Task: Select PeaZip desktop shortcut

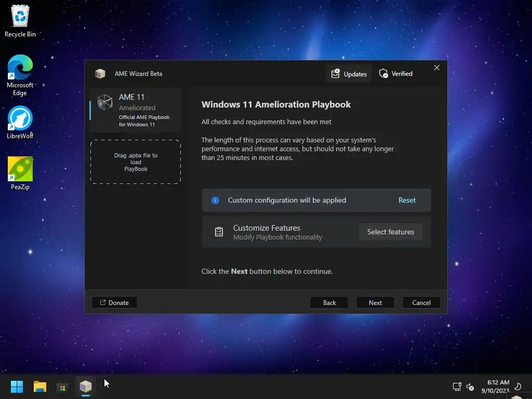Action: click(20, 174)
